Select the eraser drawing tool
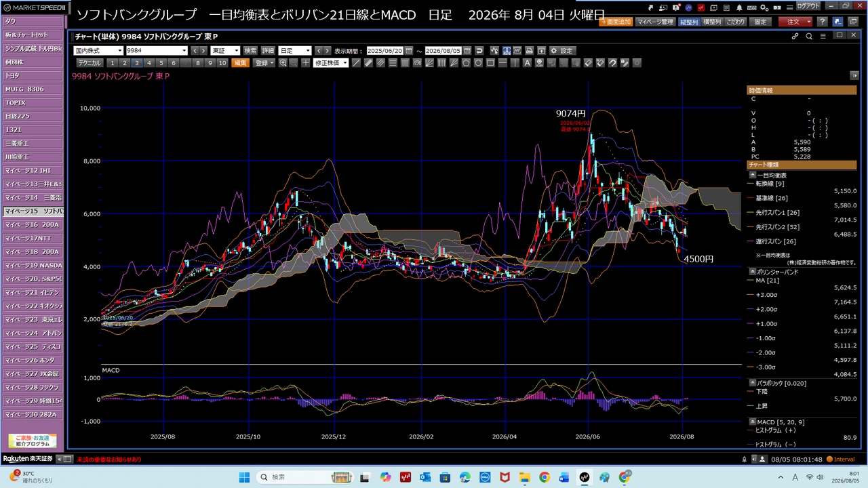The image size is (868, 488). click(588, 63)
